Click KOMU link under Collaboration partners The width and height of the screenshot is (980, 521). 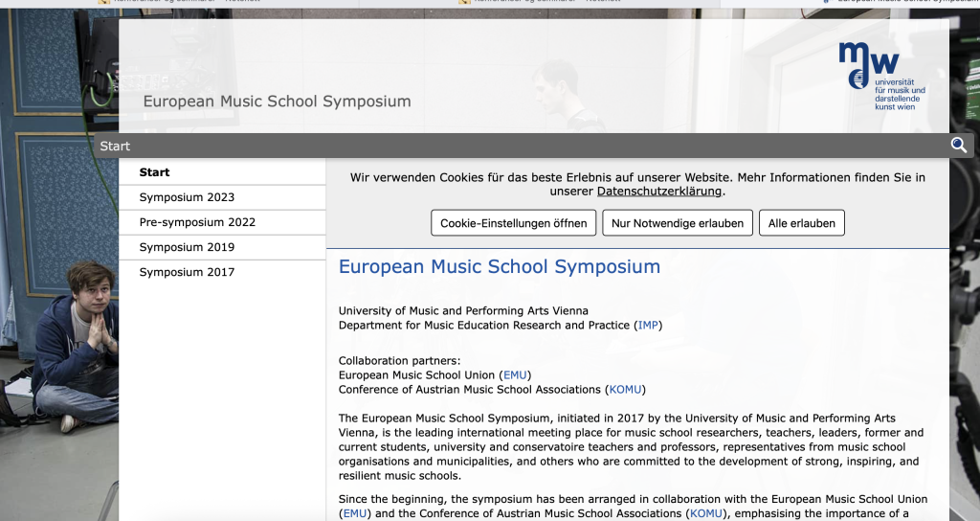[627, 390]
